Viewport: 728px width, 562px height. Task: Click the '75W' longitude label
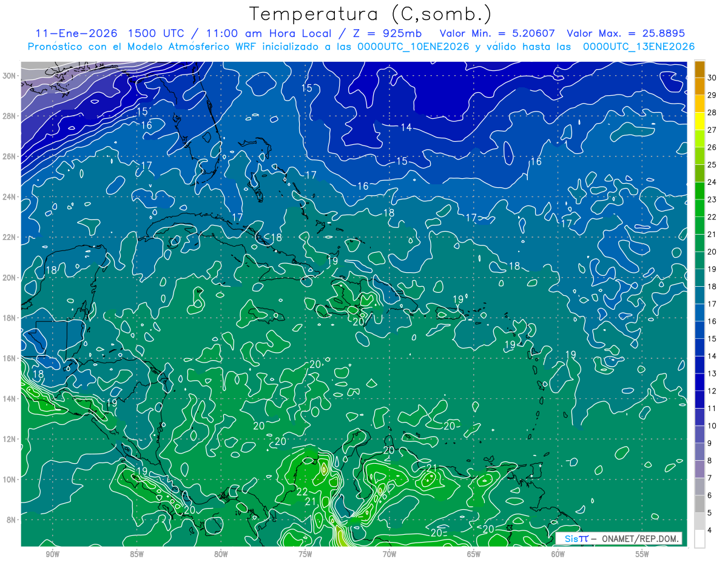(x=305, y=554)
